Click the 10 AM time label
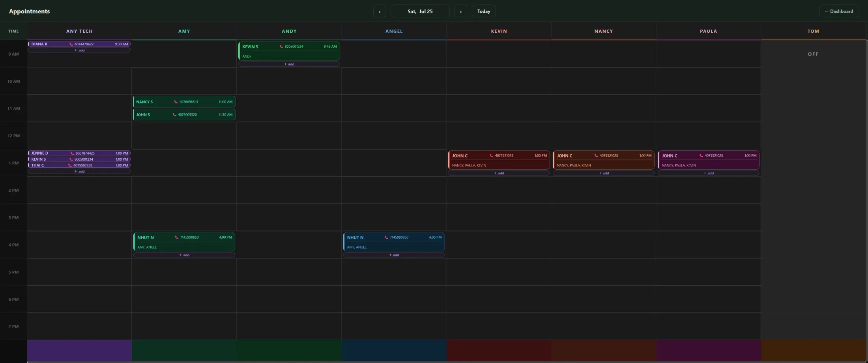This screenshot has height=363, width=868. click(x=14, y=81)
